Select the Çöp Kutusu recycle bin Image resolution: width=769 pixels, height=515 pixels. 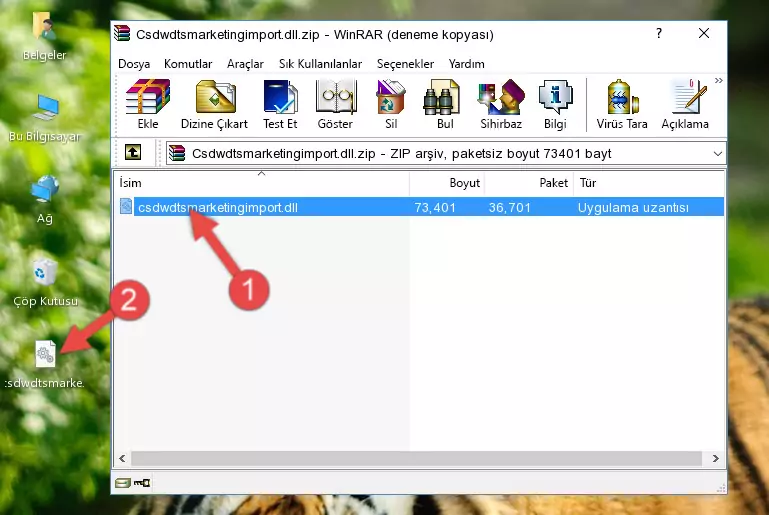[x=45, y=283]
